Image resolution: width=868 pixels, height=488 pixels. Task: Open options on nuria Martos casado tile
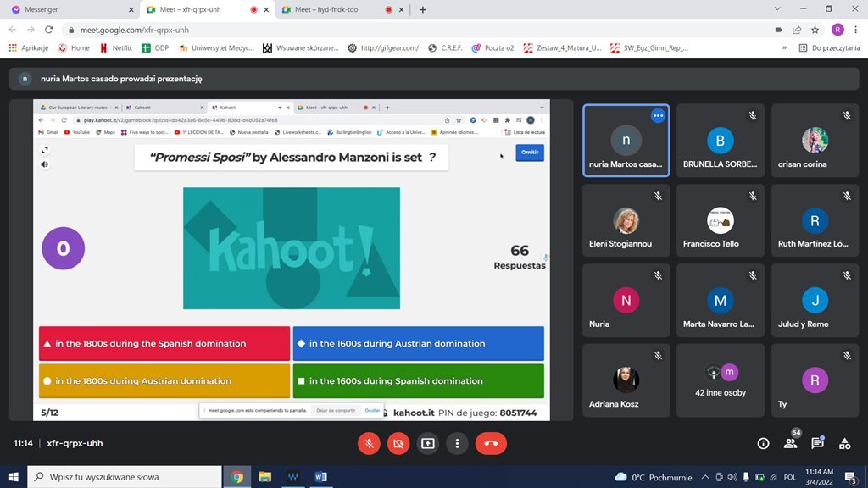pos(658,115)
